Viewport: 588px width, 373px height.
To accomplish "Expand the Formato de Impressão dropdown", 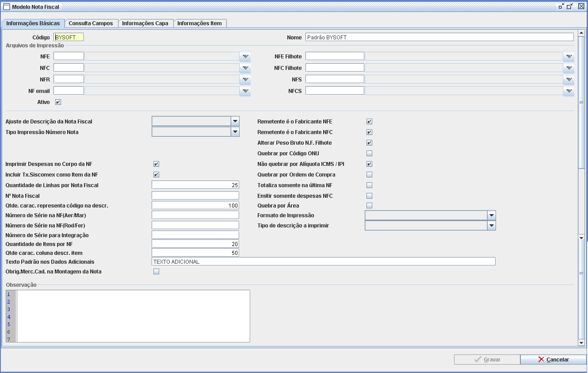I will [491, 215].
